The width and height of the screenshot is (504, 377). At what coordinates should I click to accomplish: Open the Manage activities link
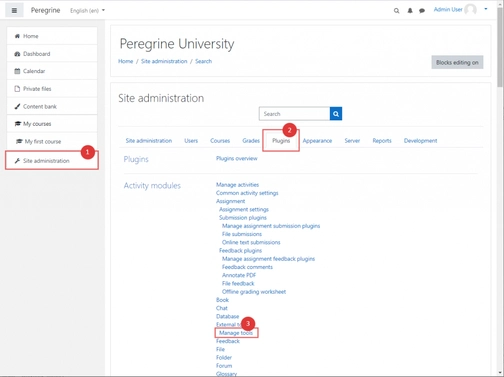(x=237, y=185)
